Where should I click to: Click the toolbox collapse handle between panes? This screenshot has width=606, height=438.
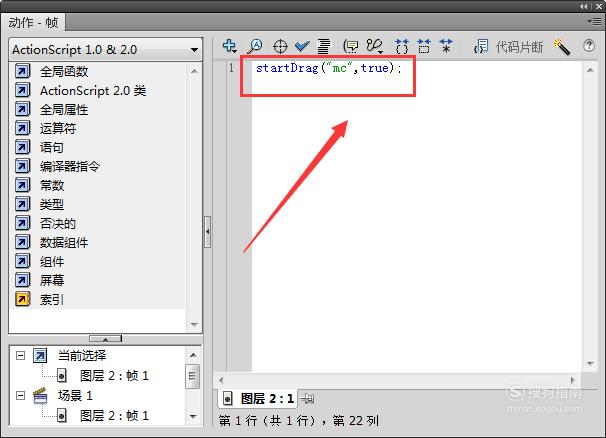(x=208, y=232)
